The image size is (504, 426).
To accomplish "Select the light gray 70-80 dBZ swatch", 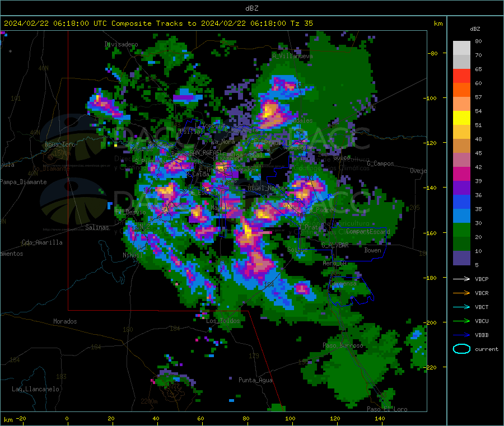I will pos(461,48).
